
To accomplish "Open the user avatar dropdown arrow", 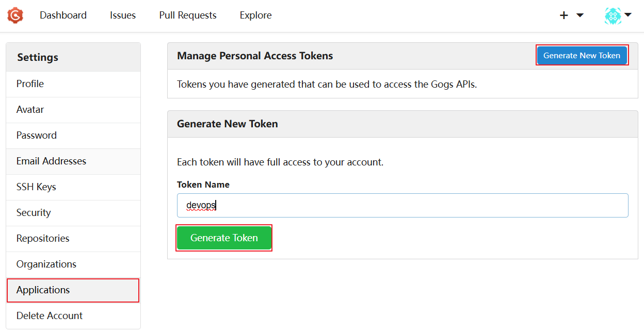I will coord(628,15).
